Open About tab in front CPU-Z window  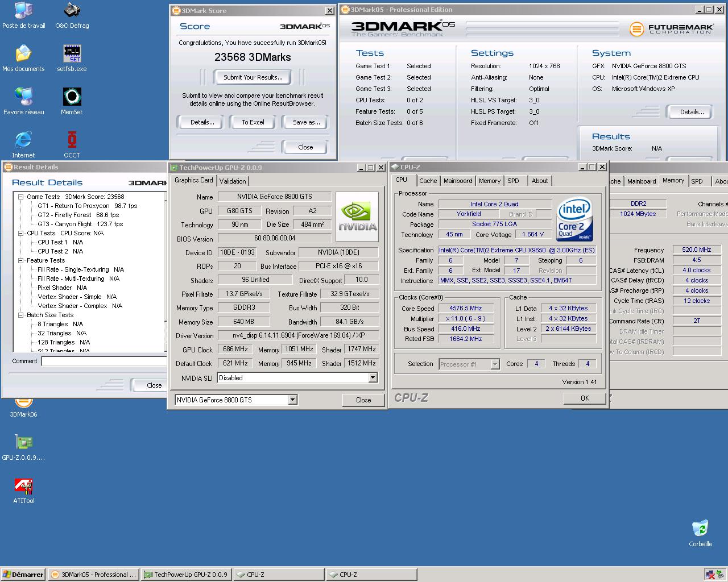tap(540, 181)
